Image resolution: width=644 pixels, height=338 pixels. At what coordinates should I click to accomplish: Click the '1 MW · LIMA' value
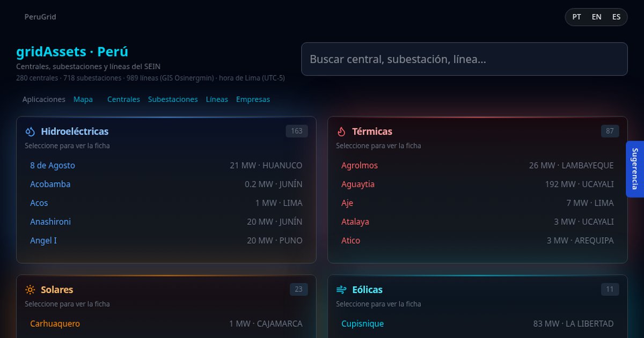(x=279, y=203)
